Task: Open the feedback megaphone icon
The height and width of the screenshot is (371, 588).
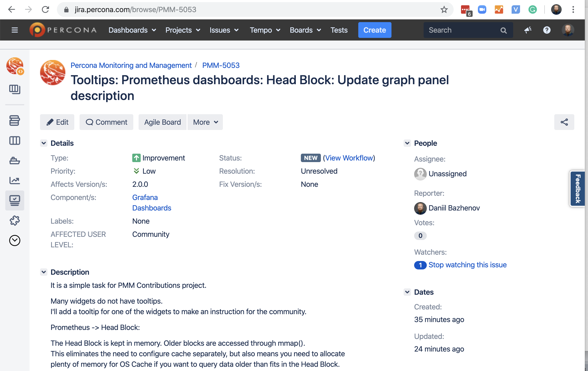Action: pos(528,30)
